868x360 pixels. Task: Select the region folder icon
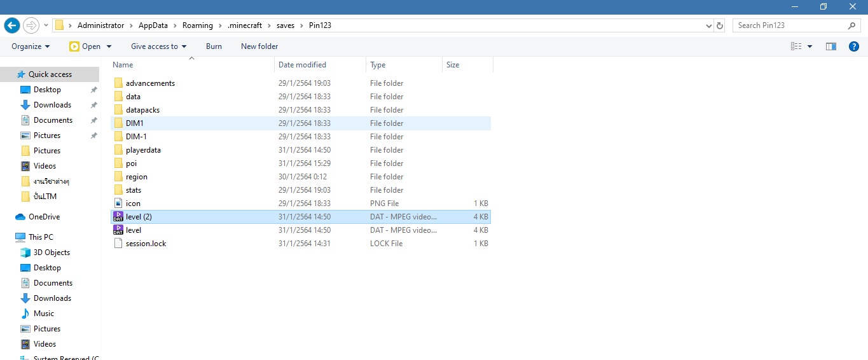118,177
